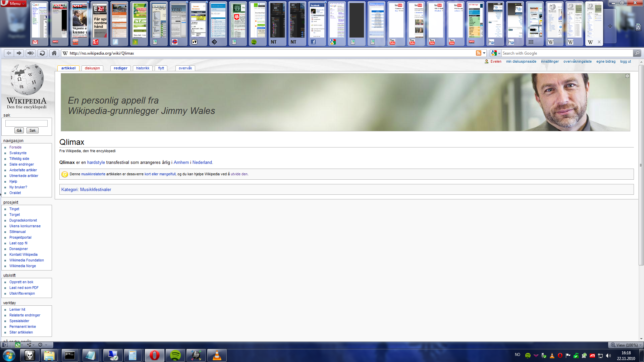Image resolution: width=644 pixels, height=362 pixels.
Task: Click the Jimmy Wales personal appeal banner
Action: [345, 102]
